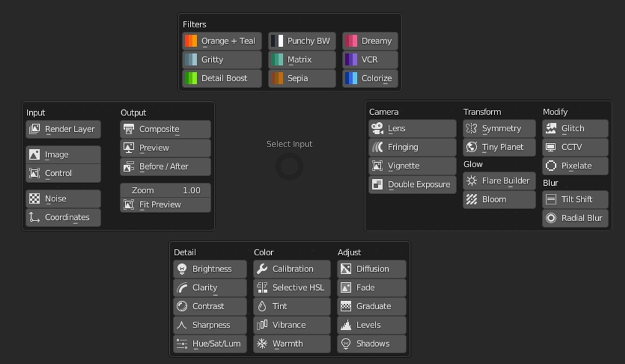
Task: Select the Hue/Sat/Lum detail option
Action: point(210,344)
